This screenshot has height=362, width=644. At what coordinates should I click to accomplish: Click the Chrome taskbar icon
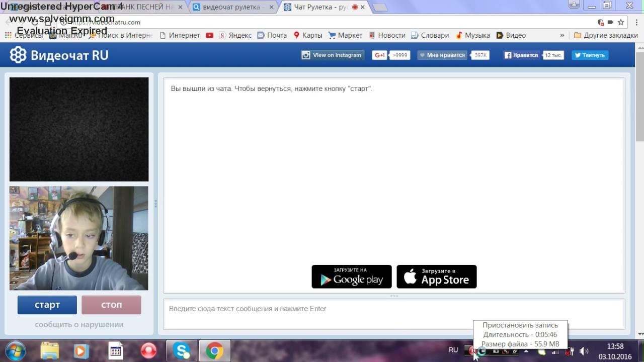point(214,350)
